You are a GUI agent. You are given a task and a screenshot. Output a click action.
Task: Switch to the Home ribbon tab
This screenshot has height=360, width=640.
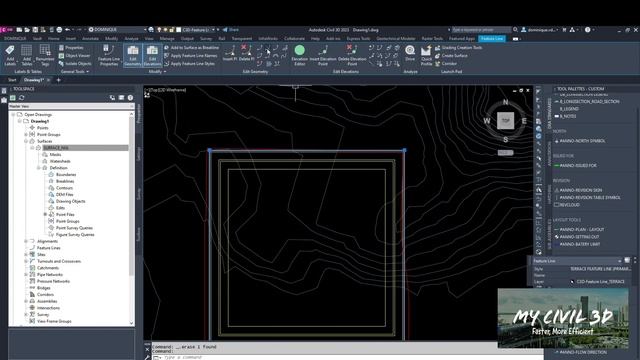click(53, 39)
